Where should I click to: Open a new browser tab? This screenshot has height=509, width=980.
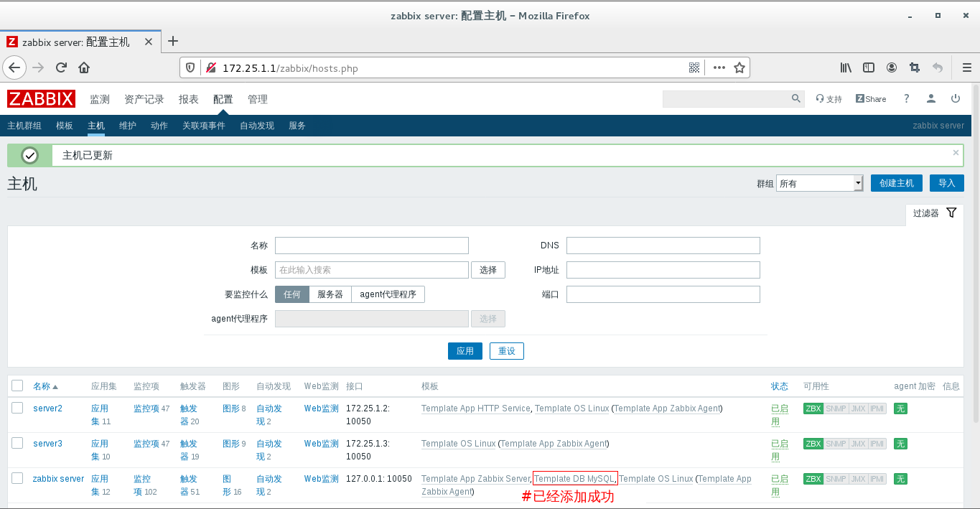pos(172,41)
